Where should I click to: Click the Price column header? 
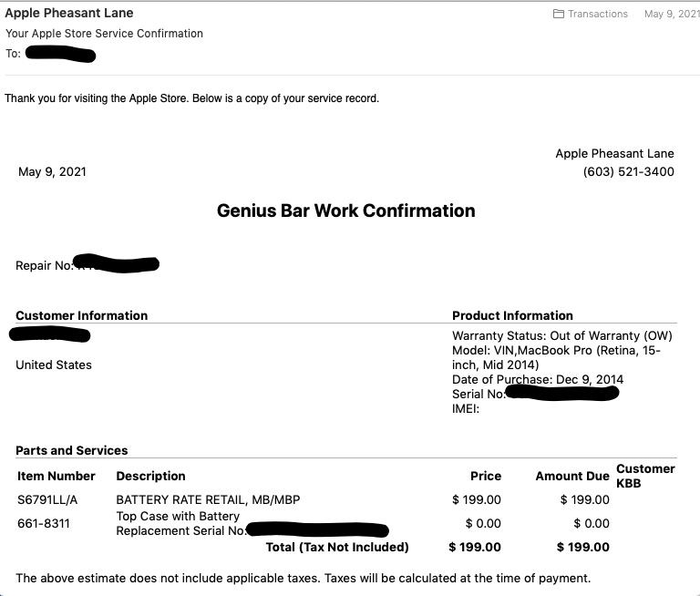pyautogui.click(x=486, y=477)
